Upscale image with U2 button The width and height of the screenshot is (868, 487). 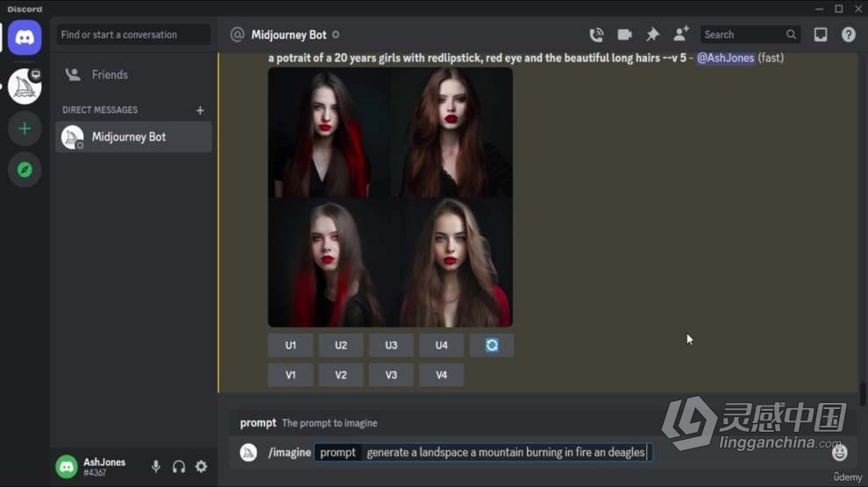point(341,345)
